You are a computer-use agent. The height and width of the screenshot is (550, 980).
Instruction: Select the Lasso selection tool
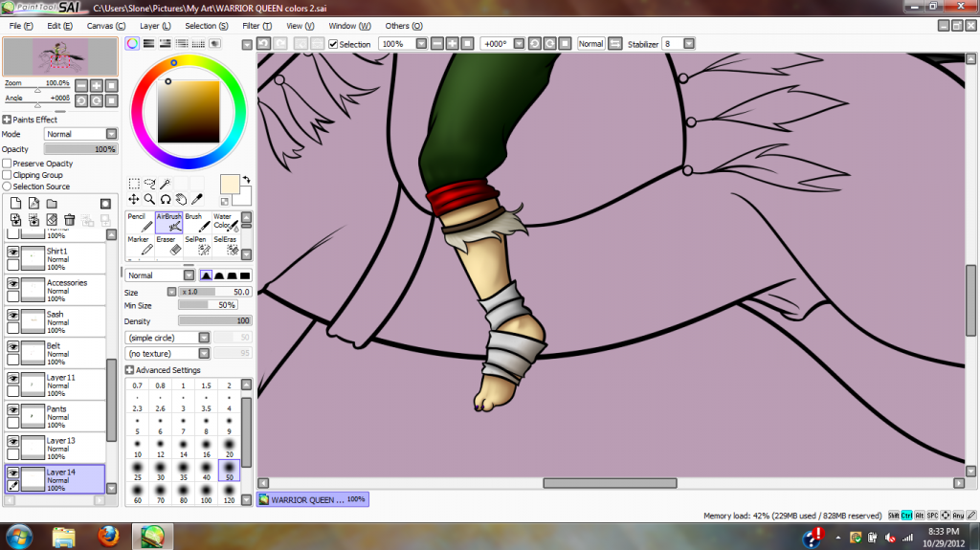point(149,183)
